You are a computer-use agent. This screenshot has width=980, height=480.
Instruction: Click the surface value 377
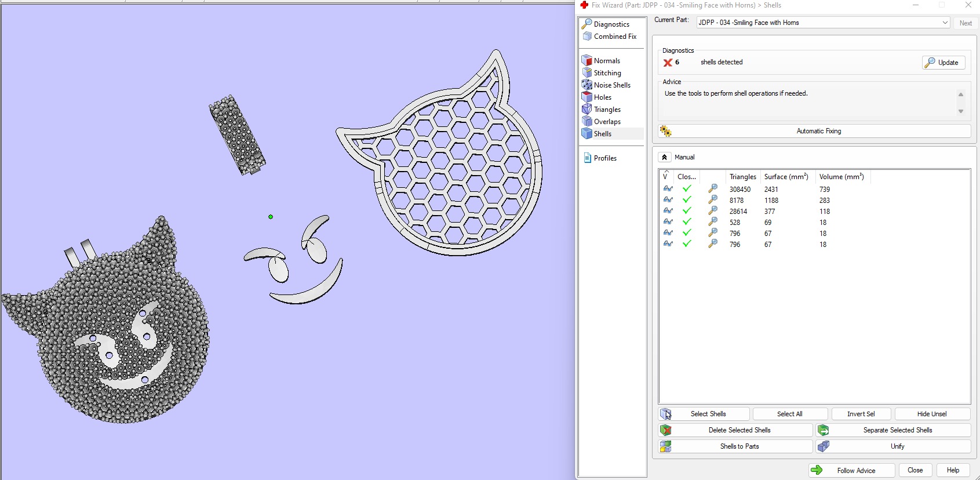coord(770,212)
